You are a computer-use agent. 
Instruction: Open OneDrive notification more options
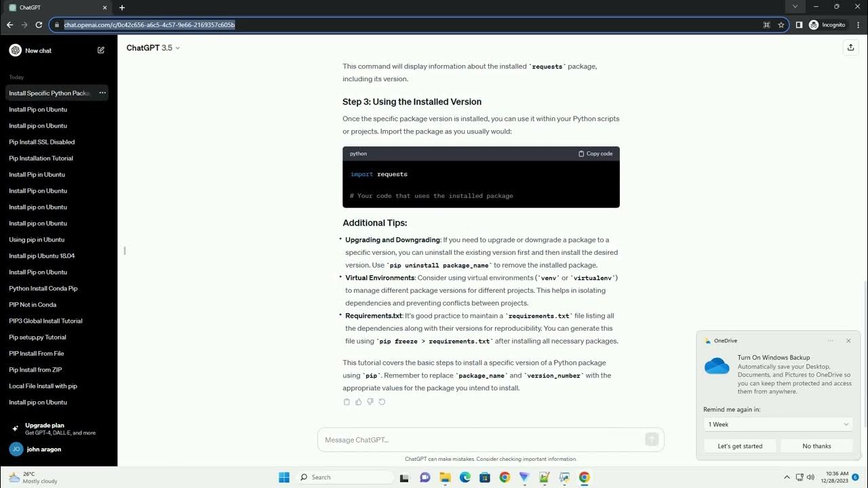click(831, 341)
